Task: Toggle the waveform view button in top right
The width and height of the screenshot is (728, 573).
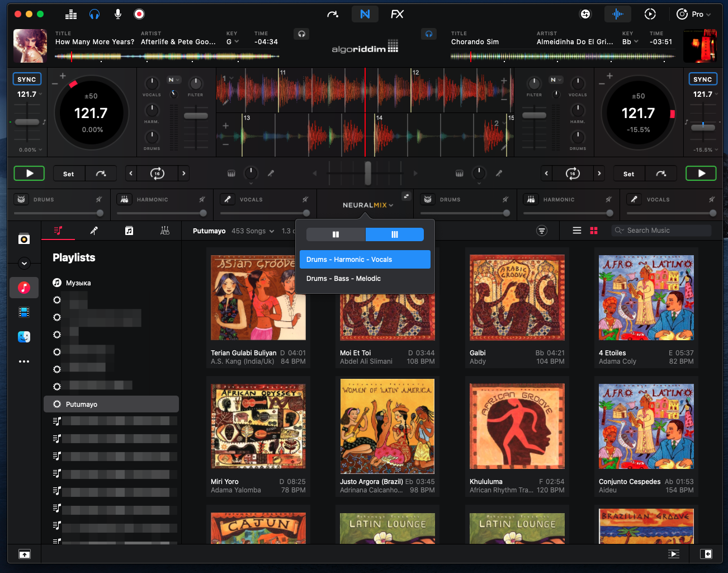Action: pos(618,14)
